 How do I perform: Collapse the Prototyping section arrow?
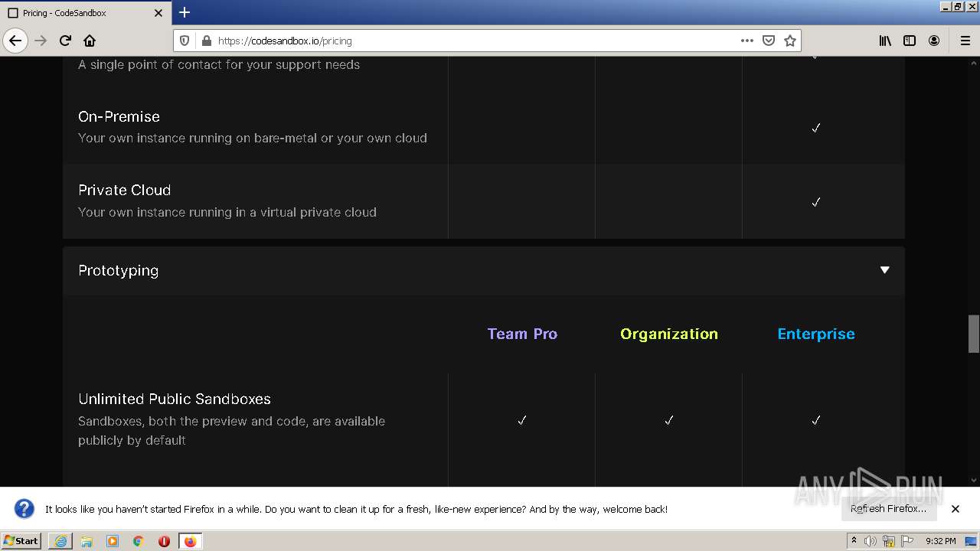(x=884, y=269)
